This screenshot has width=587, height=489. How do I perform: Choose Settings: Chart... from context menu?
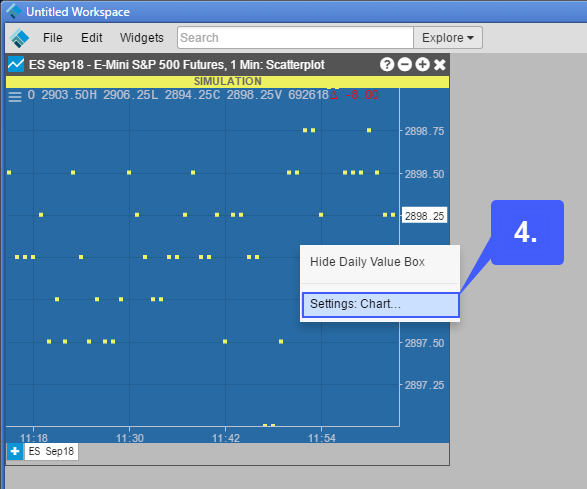pos(380,304)
